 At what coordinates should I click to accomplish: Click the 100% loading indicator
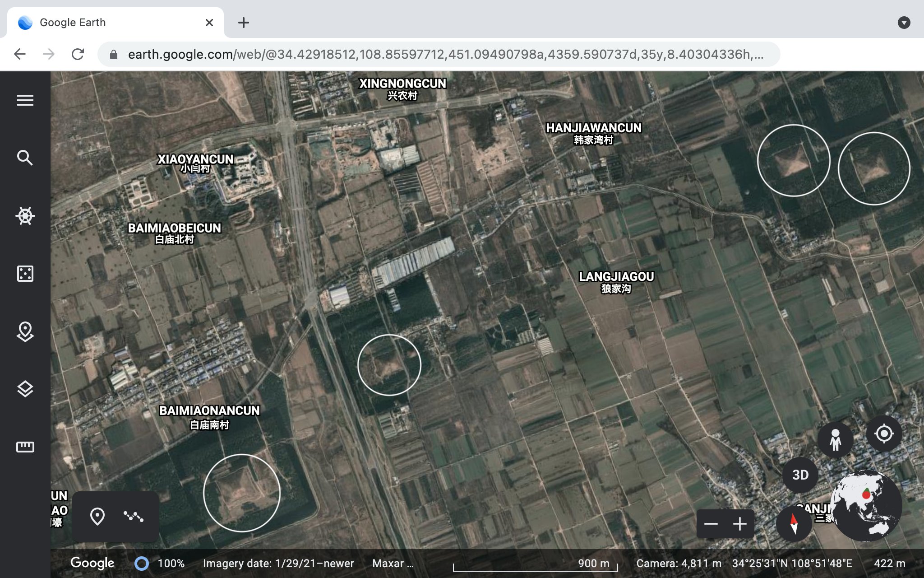(160, 564)
